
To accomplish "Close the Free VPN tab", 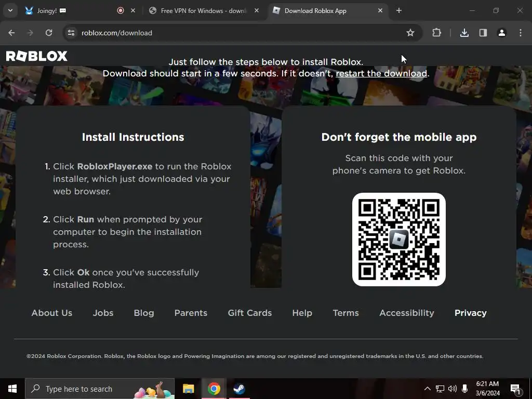I will click(257, 11).
